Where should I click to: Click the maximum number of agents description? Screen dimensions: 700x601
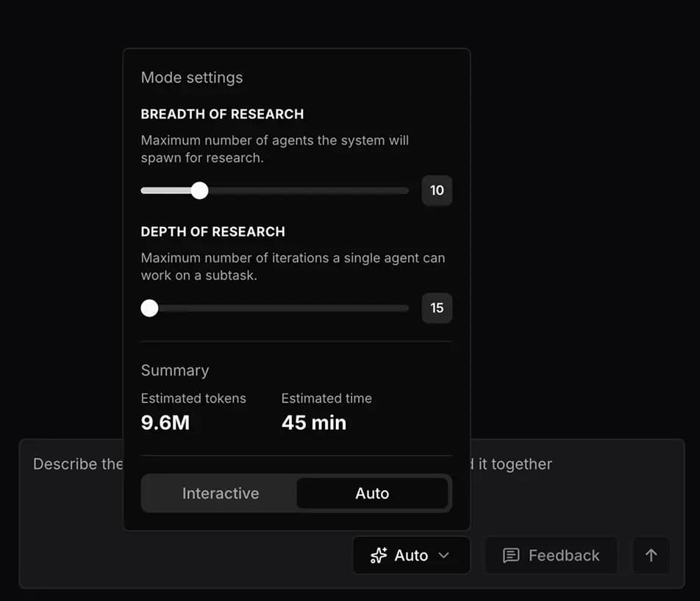pyautogui.click(x=275, y=149)
